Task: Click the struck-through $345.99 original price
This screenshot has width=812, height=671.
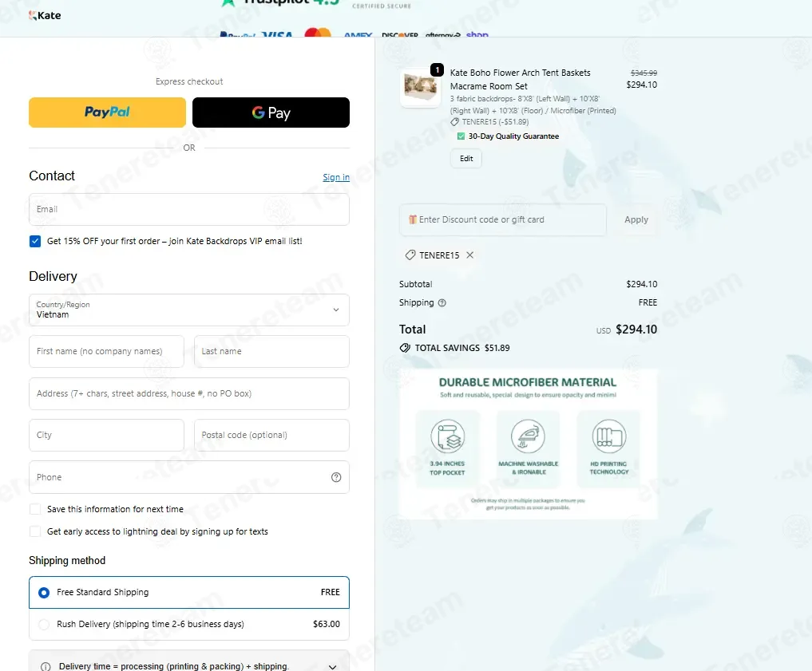Action: [644, 73]
